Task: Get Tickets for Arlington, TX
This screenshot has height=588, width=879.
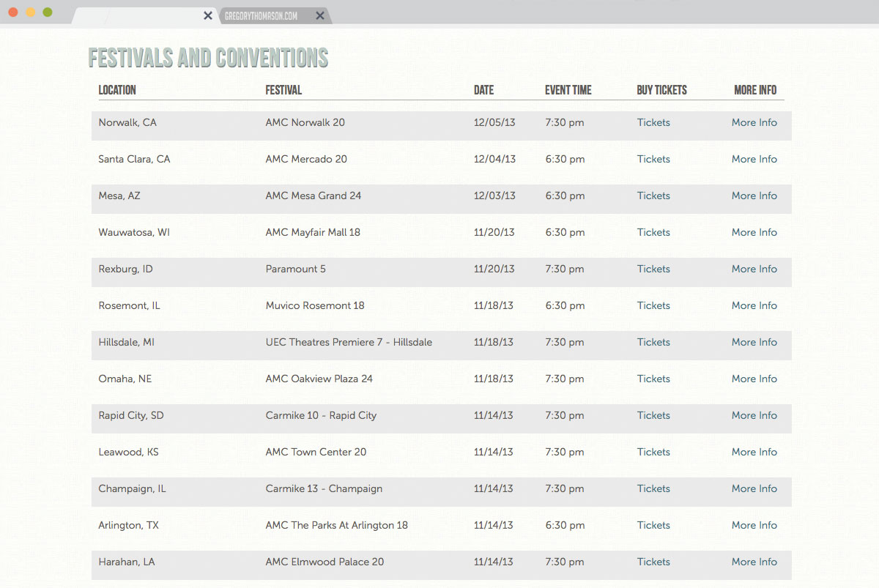Action: (653, 525)
